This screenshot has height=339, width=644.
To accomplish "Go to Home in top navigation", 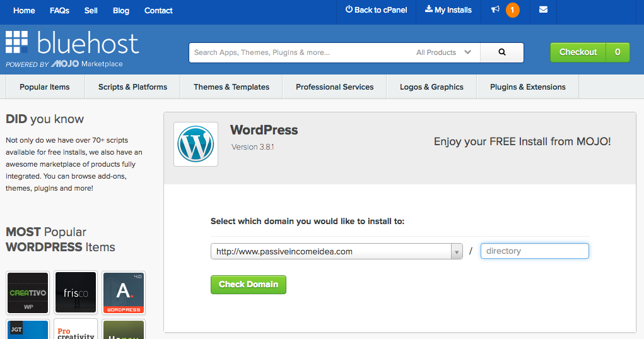I will point(24,11).
